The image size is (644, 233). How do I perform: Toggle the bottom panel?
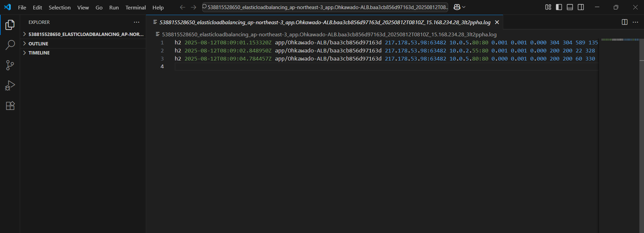click(x=570, y=7)
